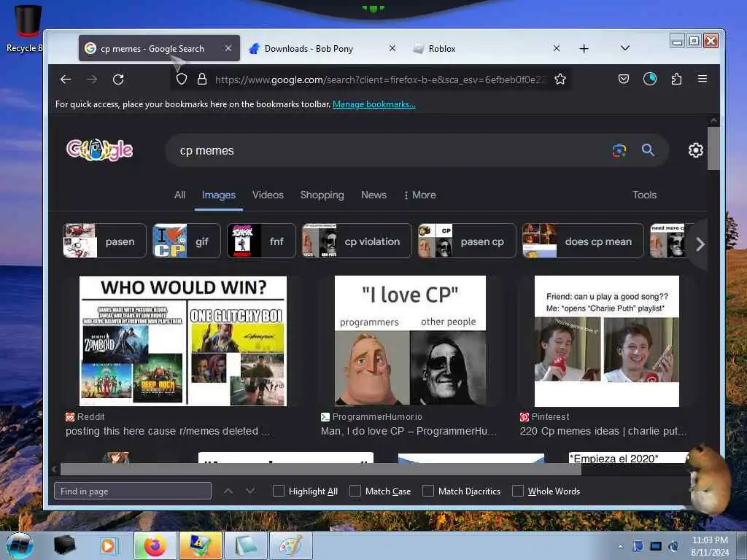Open the Pinterest 220 Cp memes link
Viewport: 747px width, 560px height.
click(x=603, y=431)
